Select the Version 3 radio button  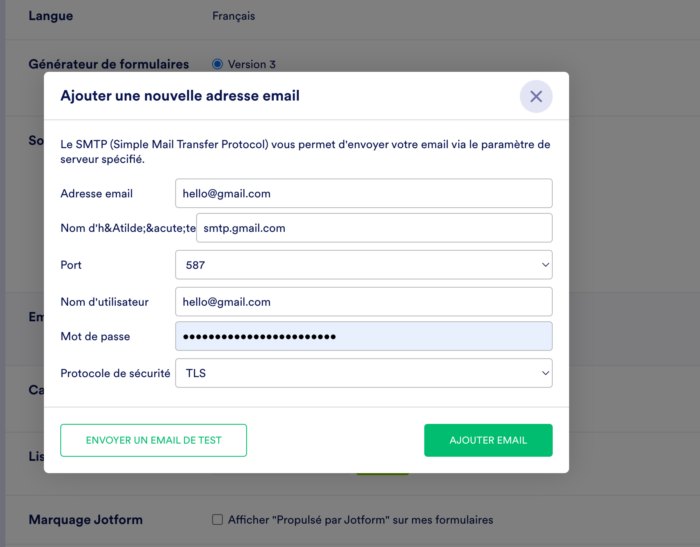coord(218,64)
